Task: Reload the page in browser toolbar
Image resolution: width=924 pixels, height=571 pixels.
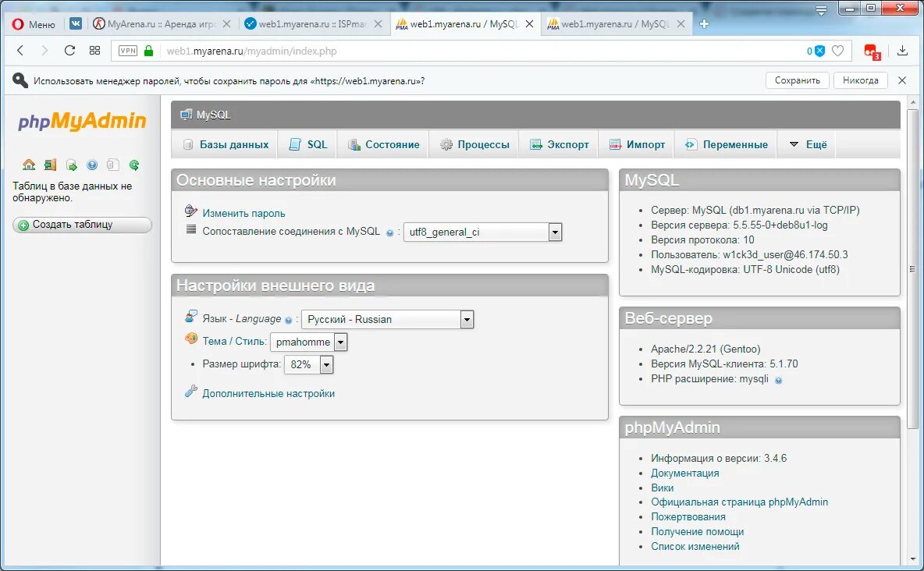Action: coord(69,51)
